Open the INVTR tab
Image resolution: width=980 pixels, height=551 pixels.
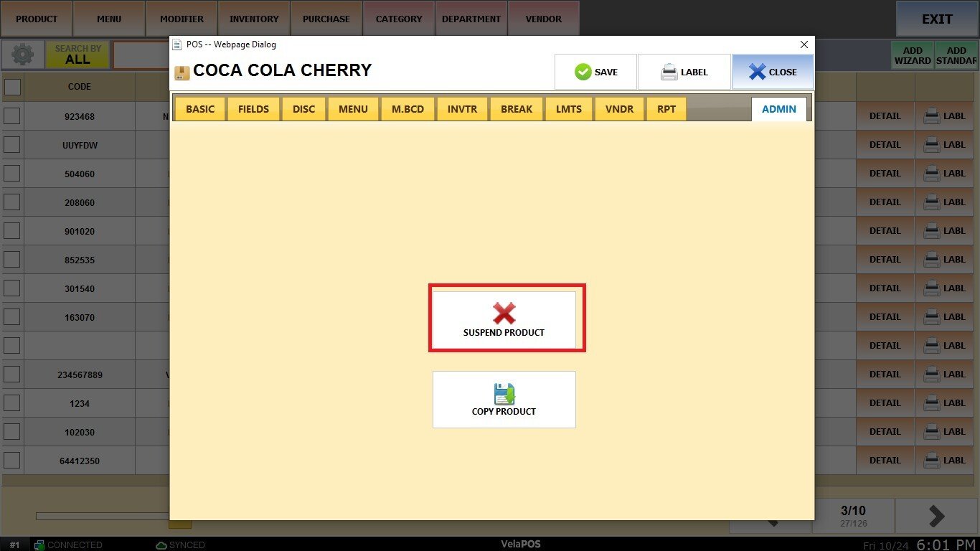pos(462,109)
